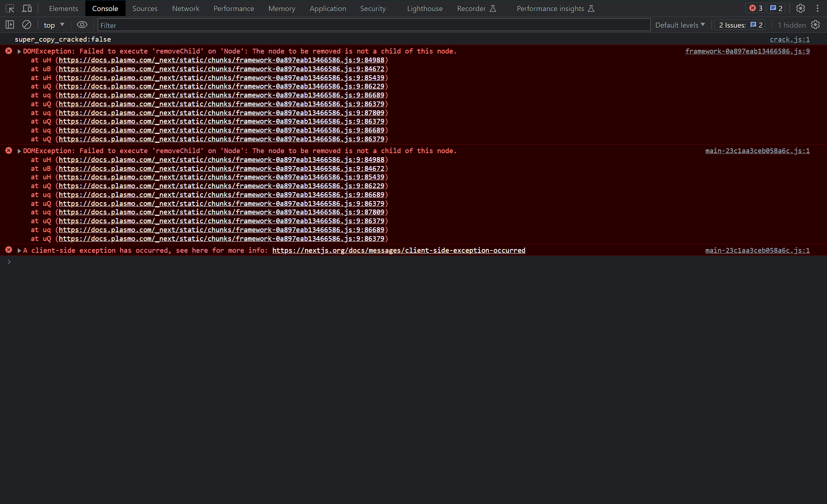Show the console sidebar panel
This screenshot has height=504, width=827.
(10, 25)
